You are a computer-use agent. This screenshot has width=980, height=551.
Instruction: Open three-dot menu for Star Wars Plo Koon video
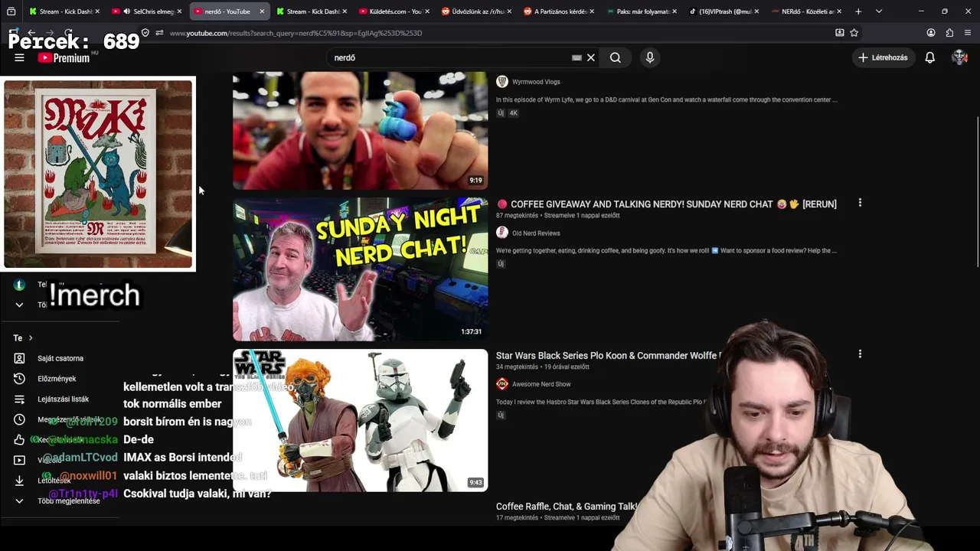[860, 354]
